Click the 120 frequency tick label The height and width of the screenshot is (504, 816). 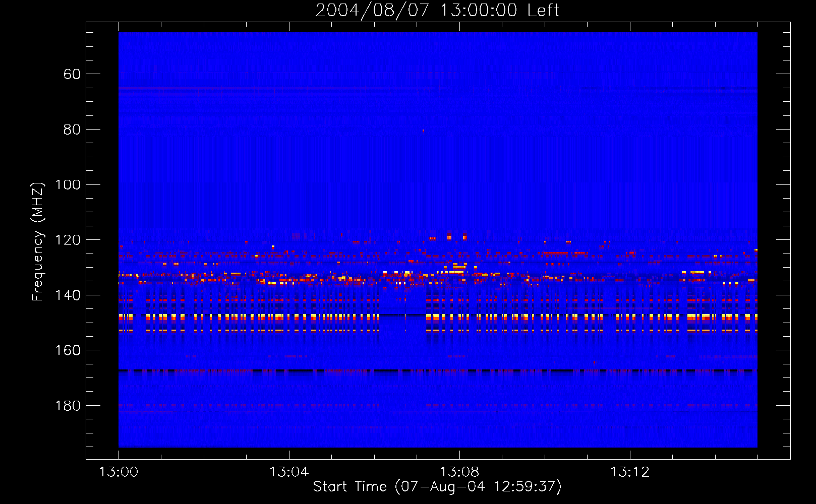coord(68,240)
